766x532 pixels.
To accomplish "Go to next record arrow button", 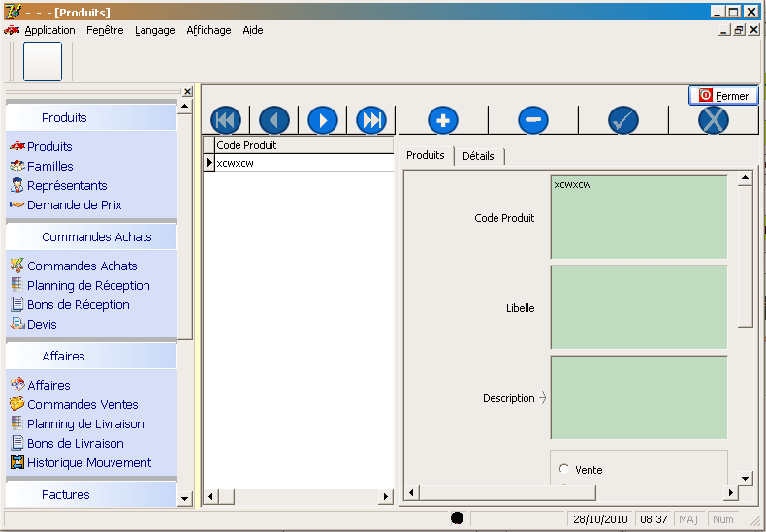I will tap(323, 120).
